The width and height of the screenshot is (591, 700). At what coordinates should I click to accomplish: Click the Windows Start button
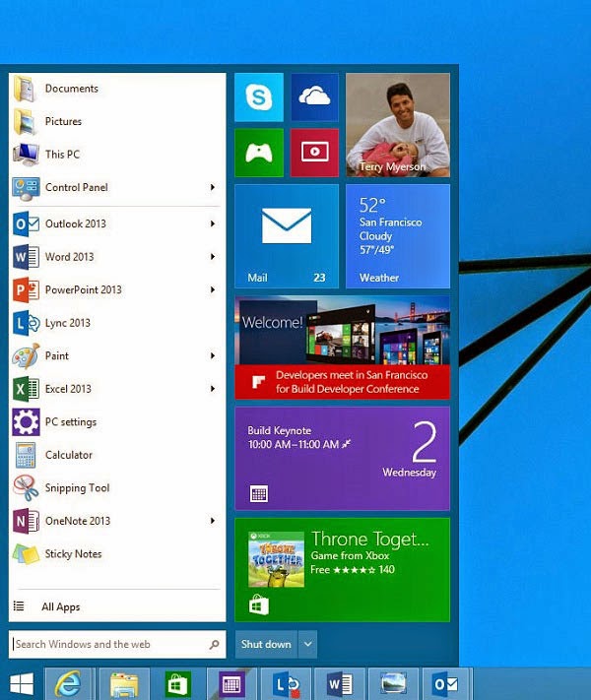[22, 684]
